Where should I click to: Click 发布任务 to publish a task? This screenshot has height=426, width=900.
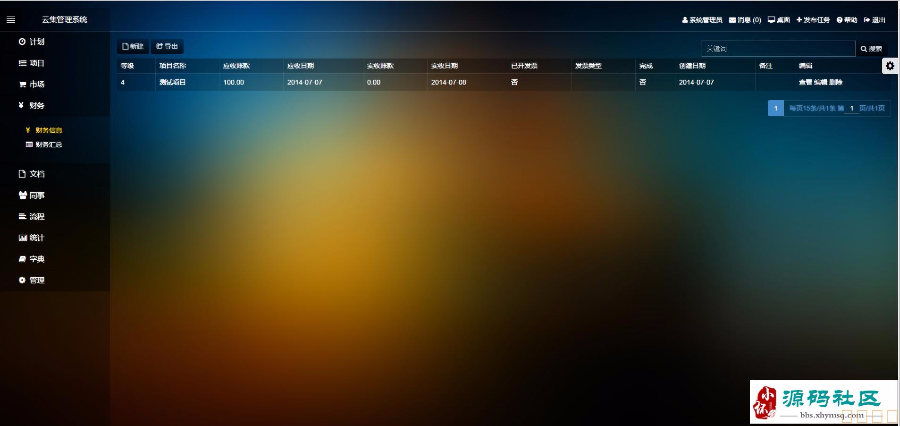coord(813,20)
